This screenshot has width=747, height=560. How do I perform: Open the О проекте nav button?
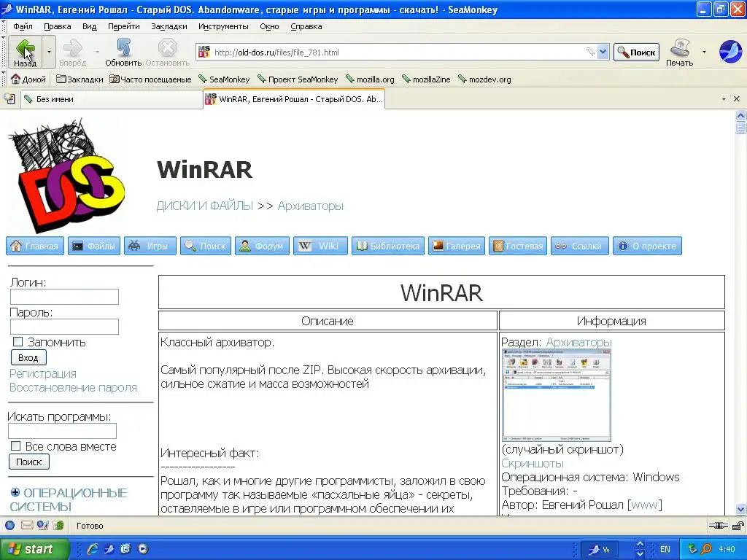(648, 246)
